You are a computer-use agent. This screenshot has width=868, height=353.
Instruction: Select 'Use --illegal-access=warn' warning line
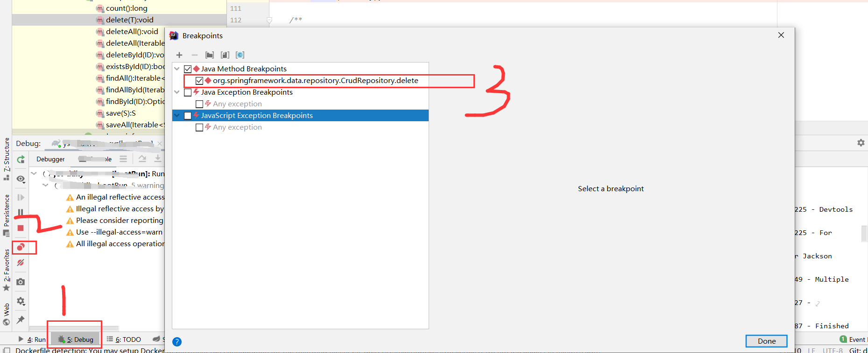(115, 232)
